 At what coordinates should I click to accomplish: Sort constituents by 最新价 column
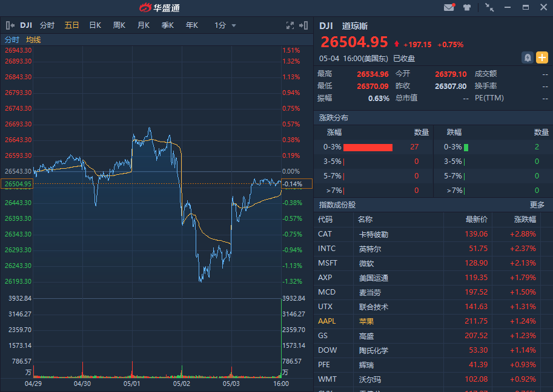(476, 219)
